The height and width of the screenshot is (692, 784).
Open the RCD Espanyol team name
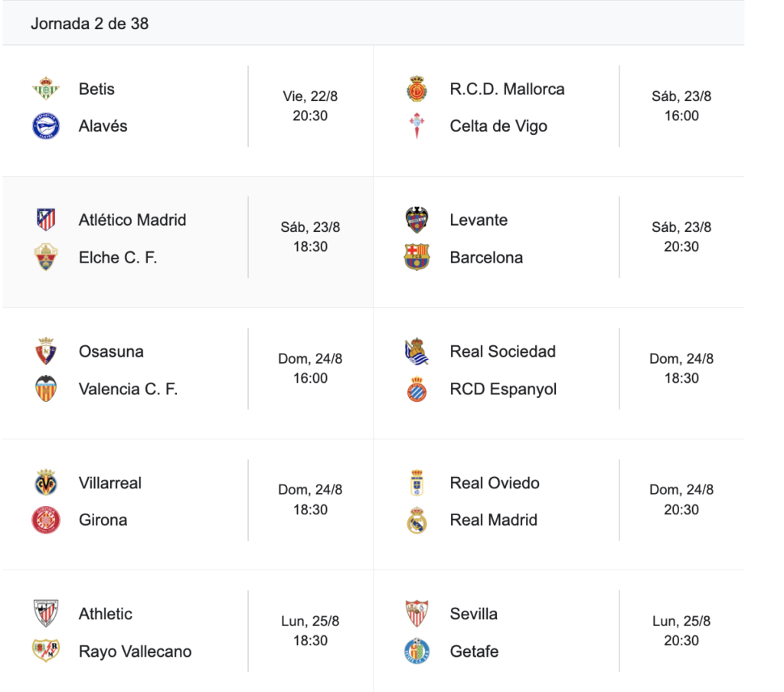tap(503, 389)
